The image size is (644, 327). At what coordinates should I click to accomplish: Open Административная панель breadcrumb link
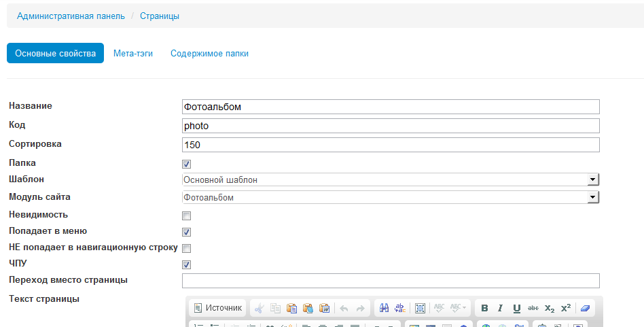pos(71,16)
